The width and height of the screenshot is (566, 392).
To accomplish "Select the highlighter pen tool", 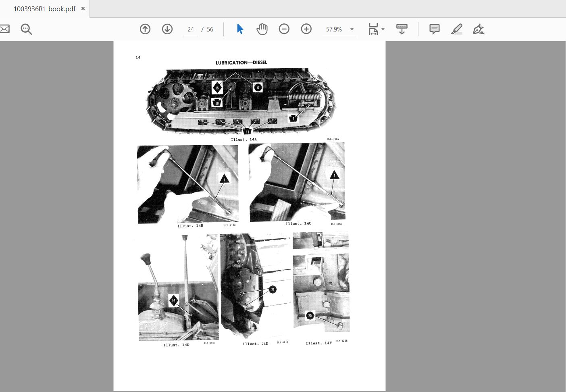I will [456, 29].
